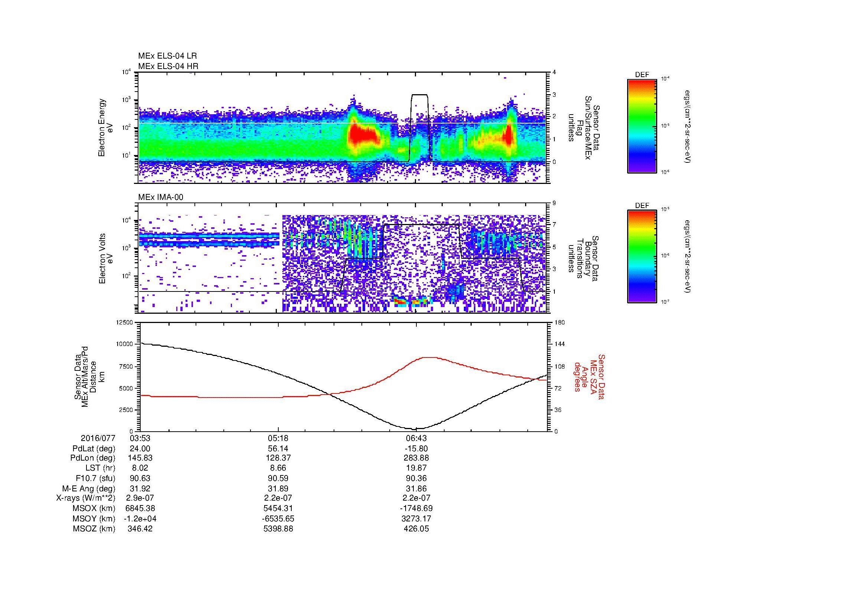This screenshot has width=868, height=613.
Task: Click the 180 SZA axis tick label
Action: [560, 322]
